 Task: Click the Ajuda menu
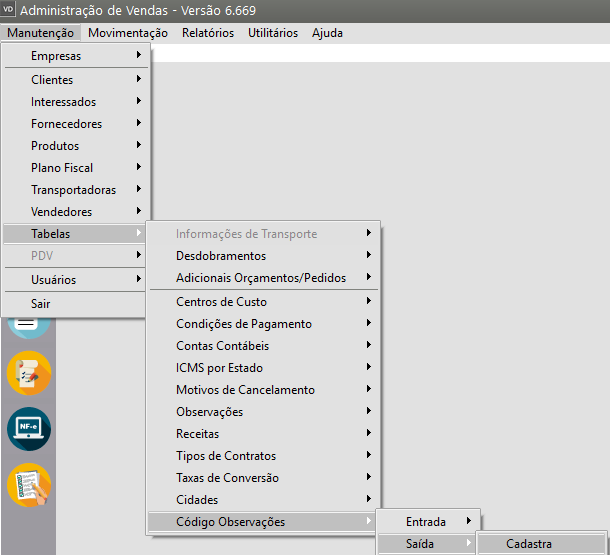[x=327, y=33]
